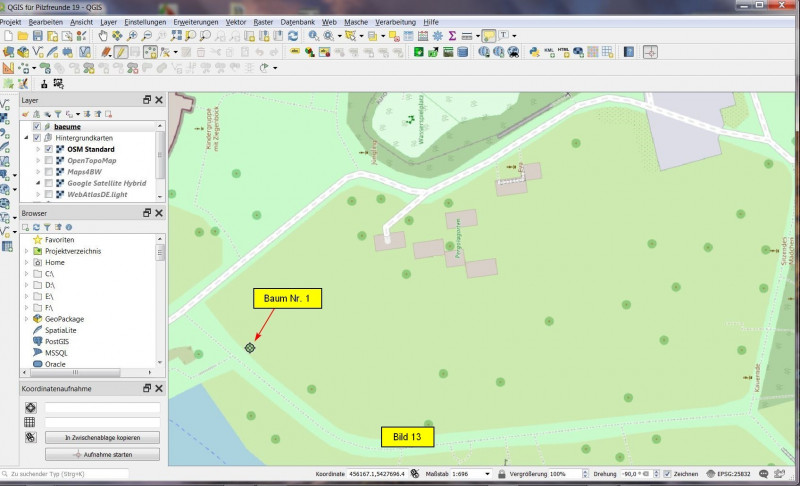The image size is (800, 486).
Task: Uncheck the baeume layer checkbox
Action: pos(37,127)
